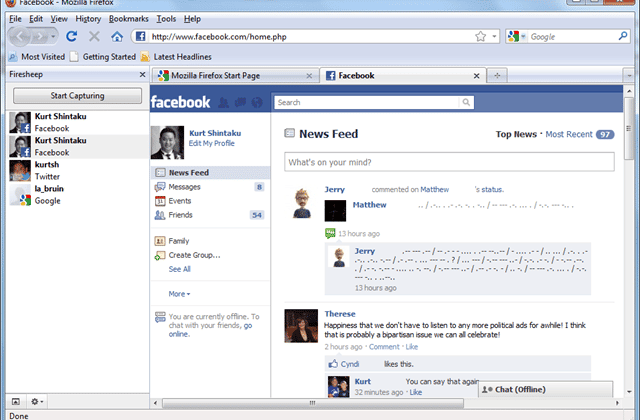Viewport: 640px width, 420px height.
Task: Click the forward navigation arrow
Action: tap(40, 37)
